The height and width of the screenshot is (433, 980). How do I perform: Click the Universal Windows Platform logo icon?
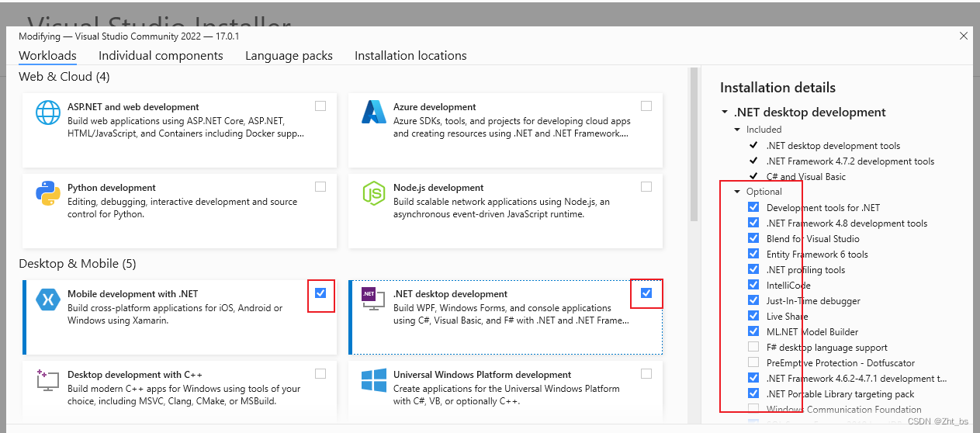coord(374,381)
